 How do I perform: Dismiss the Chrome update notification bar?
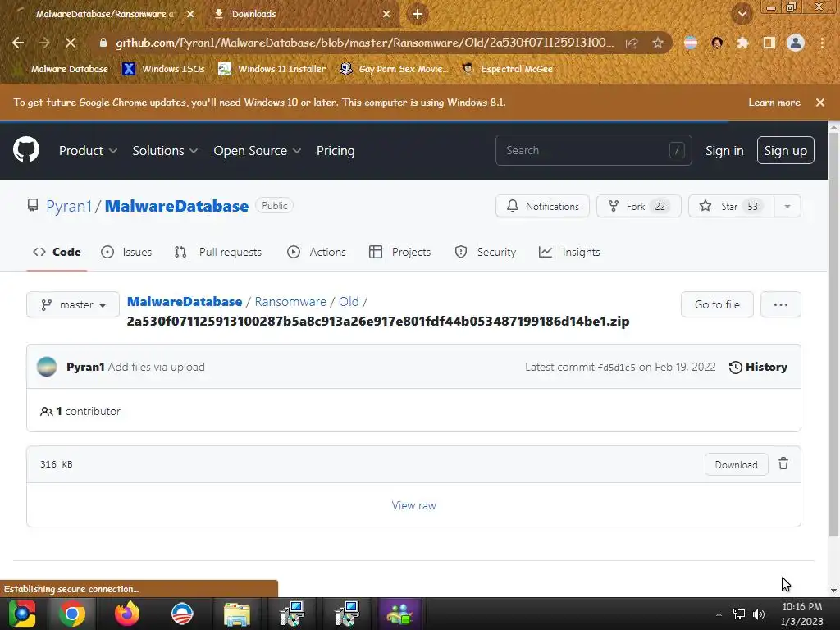coord(819,103)
